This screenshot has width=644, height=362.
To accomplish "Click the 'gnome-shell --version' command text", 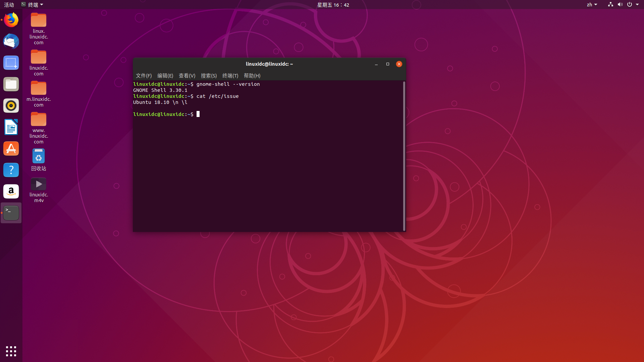I will 228,84.
